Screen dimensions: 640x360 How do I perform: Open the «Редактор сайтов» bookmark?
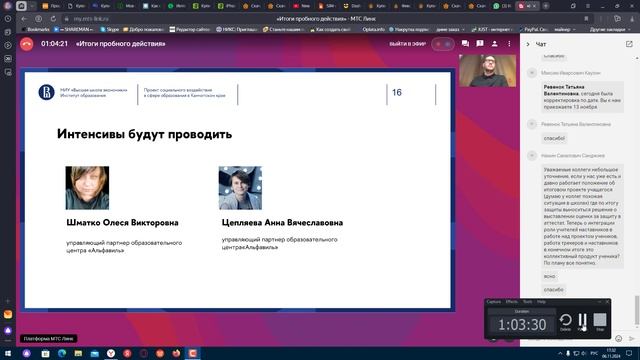click(189, 29)
